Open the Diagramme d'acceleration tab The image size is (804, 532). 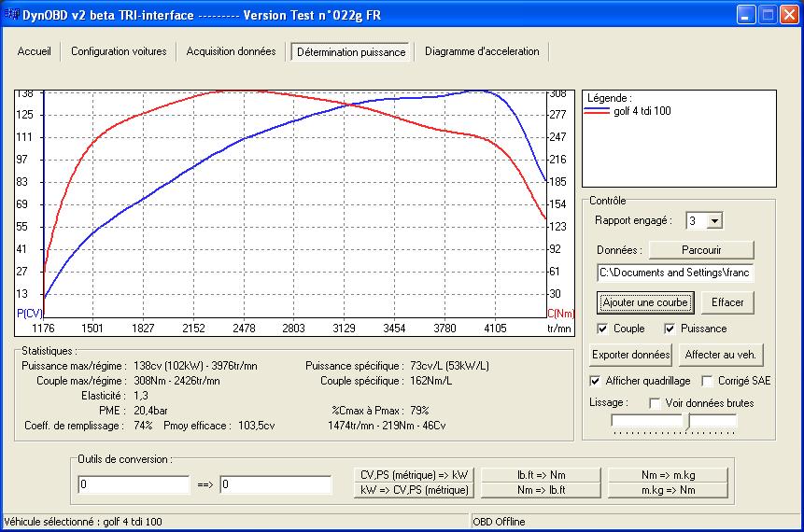coord(481,52)
